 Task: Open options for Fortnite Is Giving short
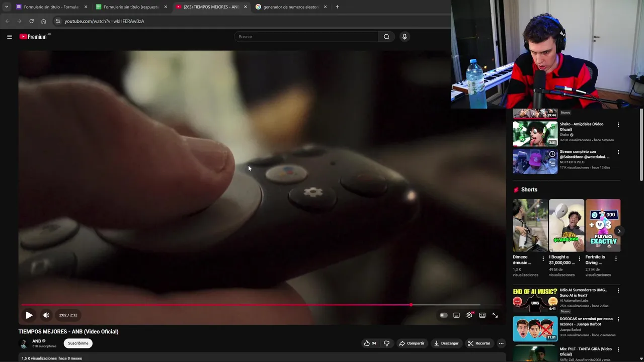click(x=616, y=258)
